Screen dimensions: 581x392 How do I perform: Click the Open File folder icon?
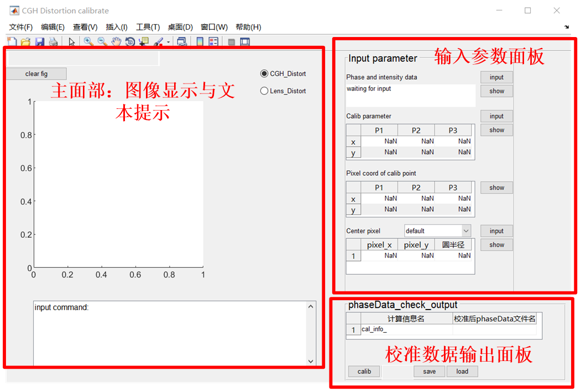[25, 41]
